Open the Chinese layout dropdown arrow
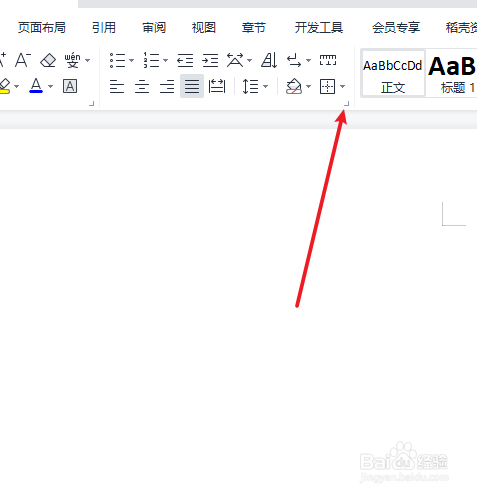477x495 pixels. click(x=249, y=61)
